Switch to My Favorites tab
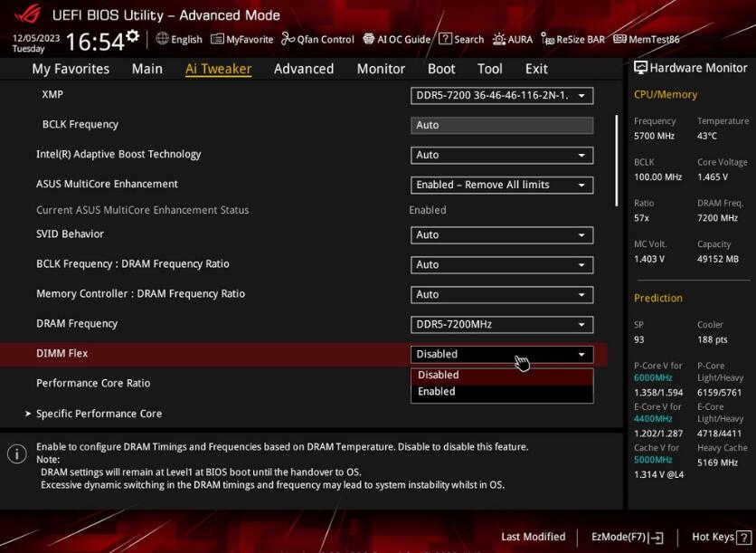The height and width of the screenshot is (553, 756). click(71, 69)
